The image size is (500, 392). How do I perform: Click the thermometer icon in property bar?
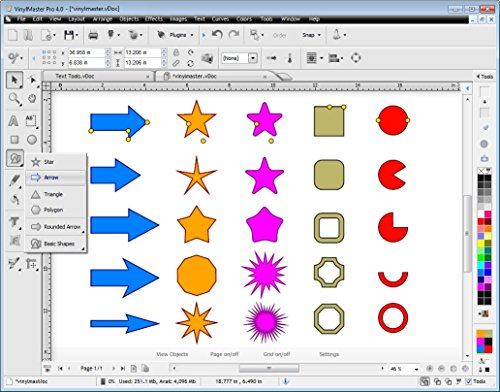pos(290,58)
